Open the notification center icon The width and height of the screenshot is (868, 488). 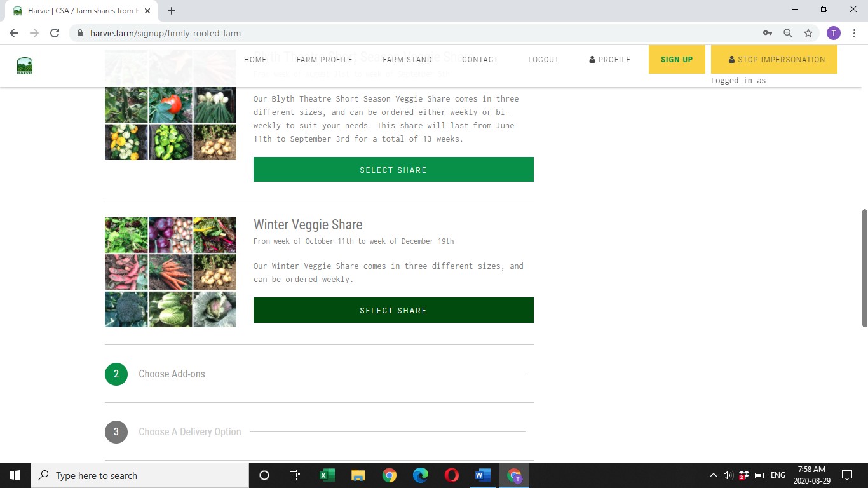pos(846,475)
